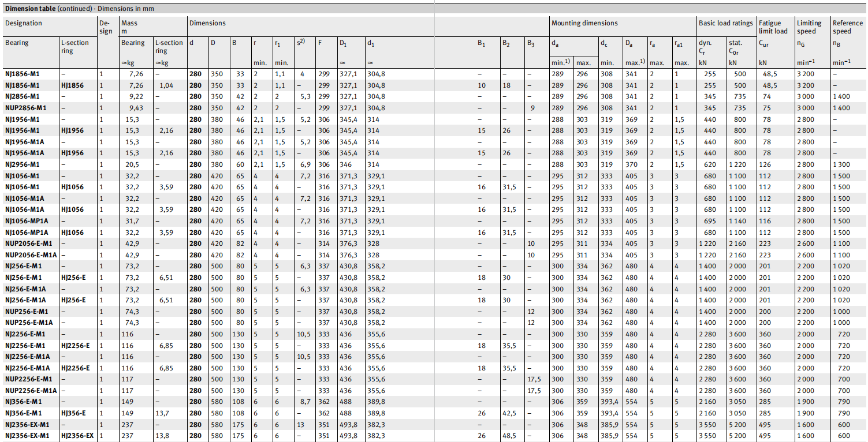Click the NUP2056-E-M1A bearing designation
Viewport: 868px width, 442px height.
click(31, 255)
